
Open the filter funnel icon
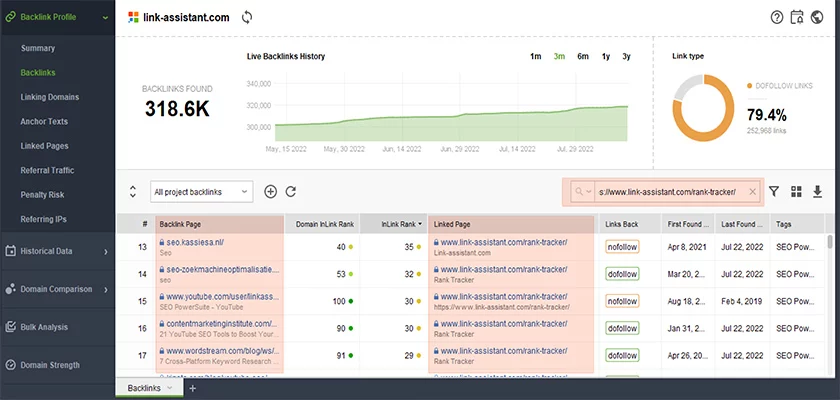(x=774, y=191)
